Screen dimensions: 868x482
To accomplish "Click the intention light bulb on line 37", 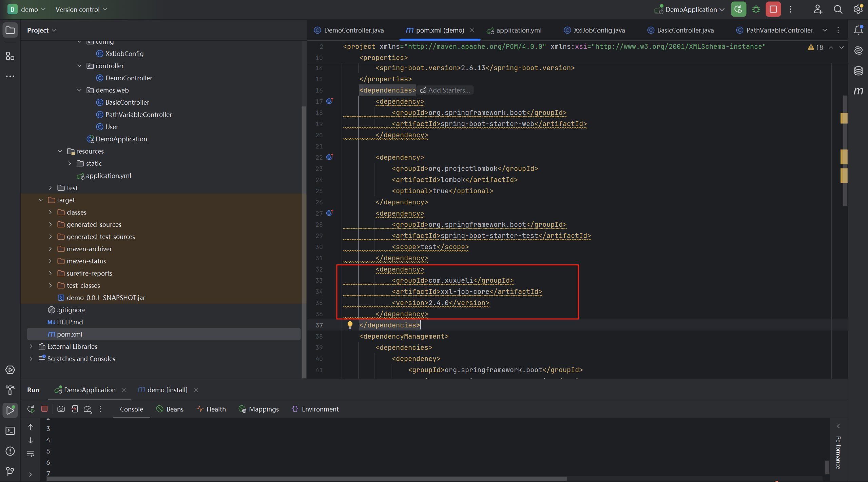I will click(350, 325).
